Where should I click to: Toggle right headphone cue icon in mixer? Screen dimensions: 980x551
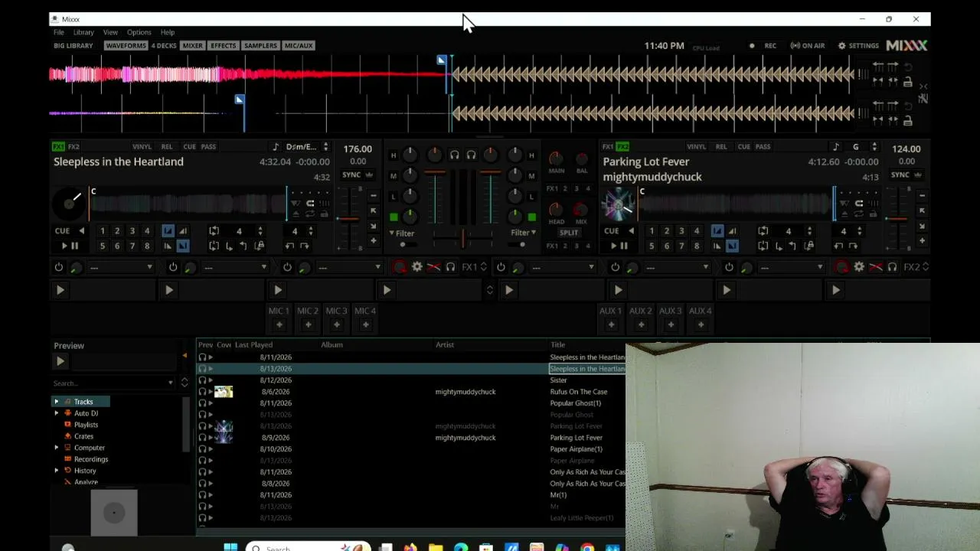coord(471,155)
